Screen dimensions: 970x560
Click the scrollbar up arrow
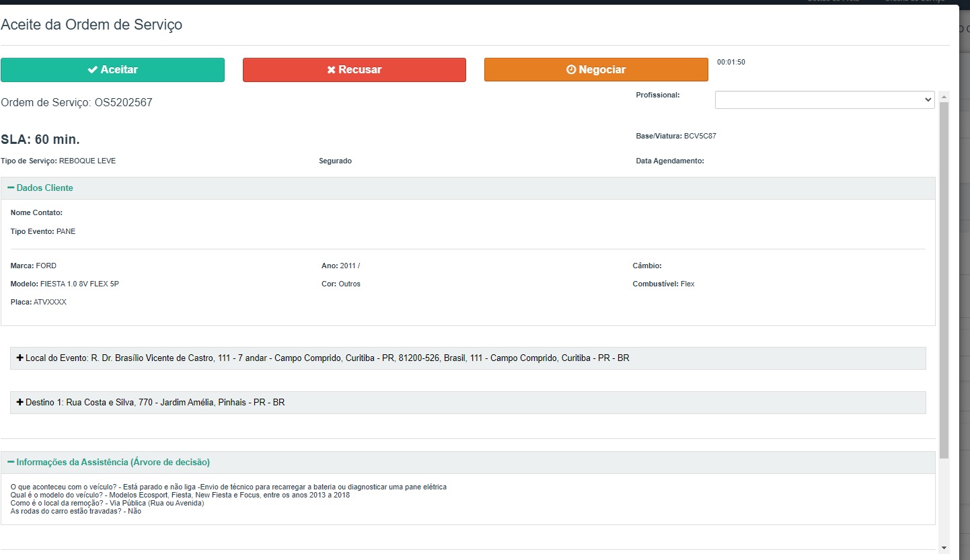click(944, 96)
